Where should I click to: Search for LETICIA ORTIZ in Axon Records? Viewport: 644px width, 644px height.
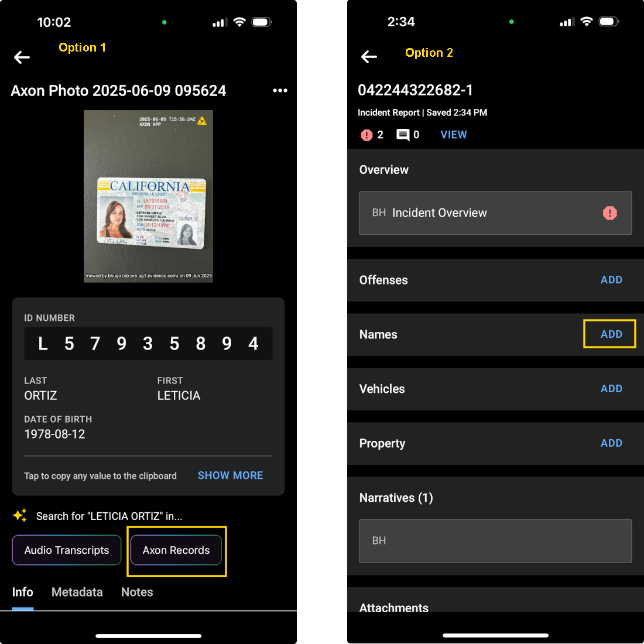pyautogui.click(x=176, y=550)
